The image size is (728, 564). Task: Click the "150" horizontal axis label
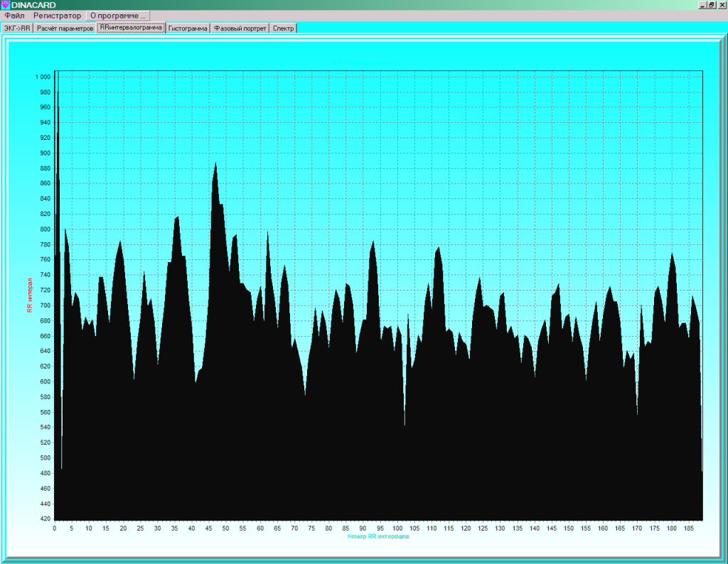pyautogui.click(x=569, y=528)
